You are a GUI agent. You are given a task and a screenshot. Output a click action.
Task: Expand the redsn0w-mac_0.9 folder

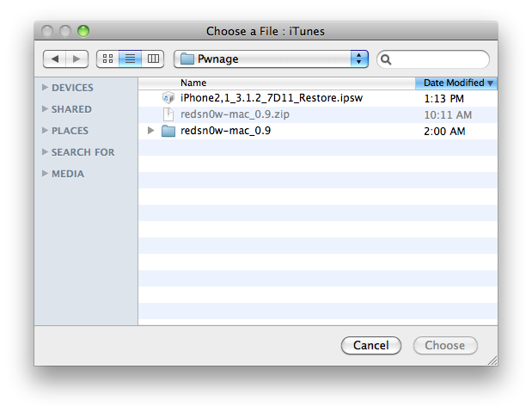tap(151, 131)
